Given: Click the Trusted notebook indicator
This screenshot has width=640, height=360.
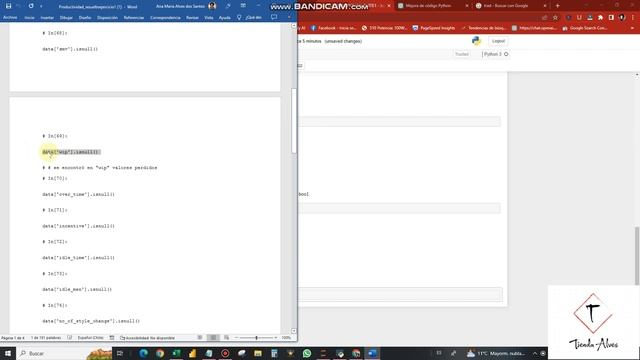Looking at the screenshot, I should (x=462, y=54).
